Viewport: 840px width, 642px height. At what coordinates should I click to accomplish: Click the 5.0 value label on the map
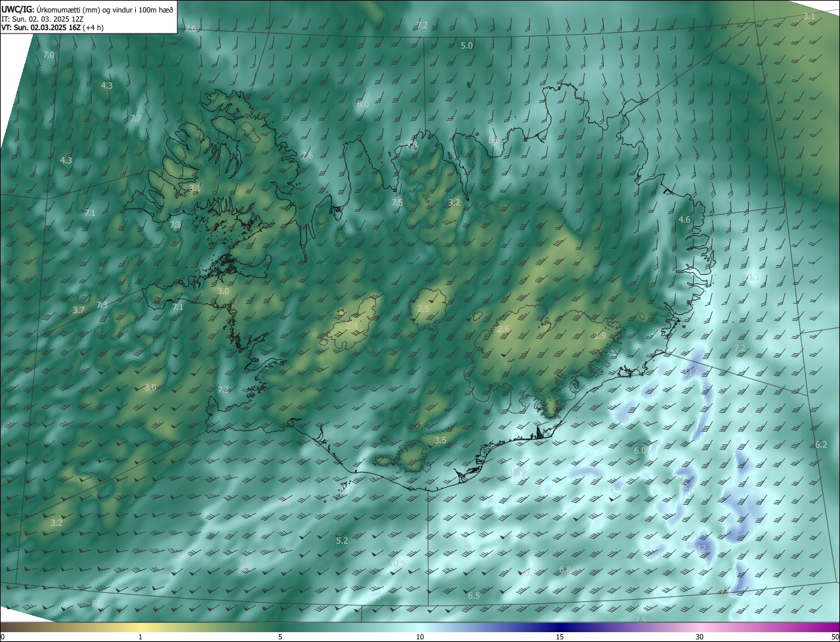pyautogui.click(x=467, y=46)
